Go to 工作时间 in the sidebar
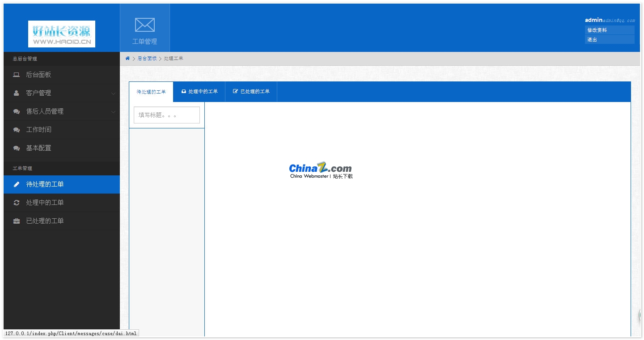Screen dimensions: 644x340 tap(62, 130)
